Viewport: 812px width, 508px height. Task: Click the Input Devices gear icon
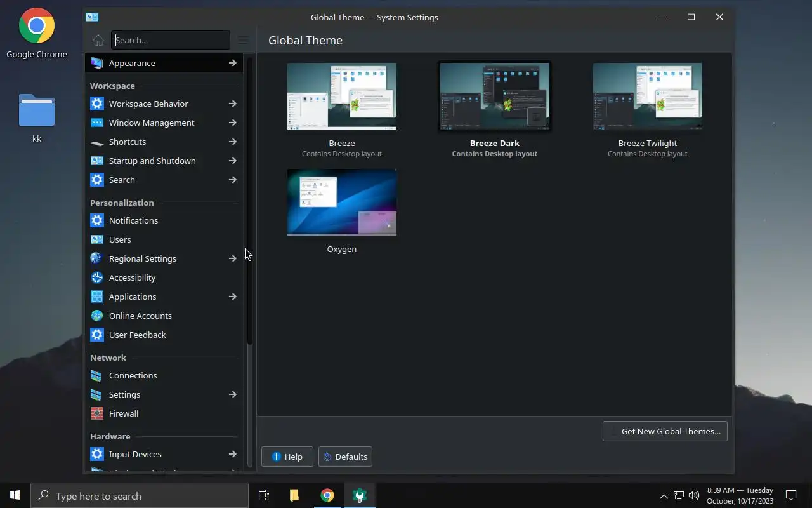(x=96, y=454)
